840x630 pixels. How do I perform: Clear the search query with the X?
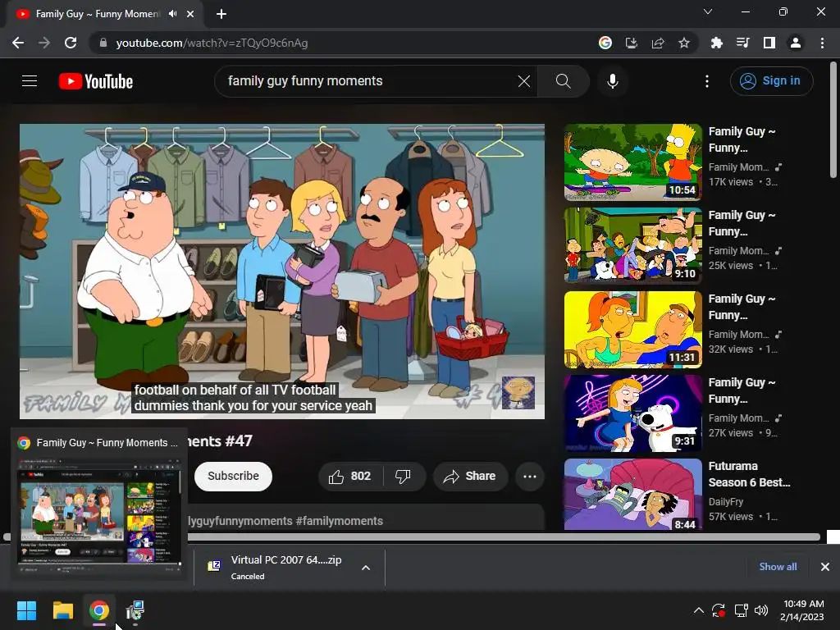(524, 81)
